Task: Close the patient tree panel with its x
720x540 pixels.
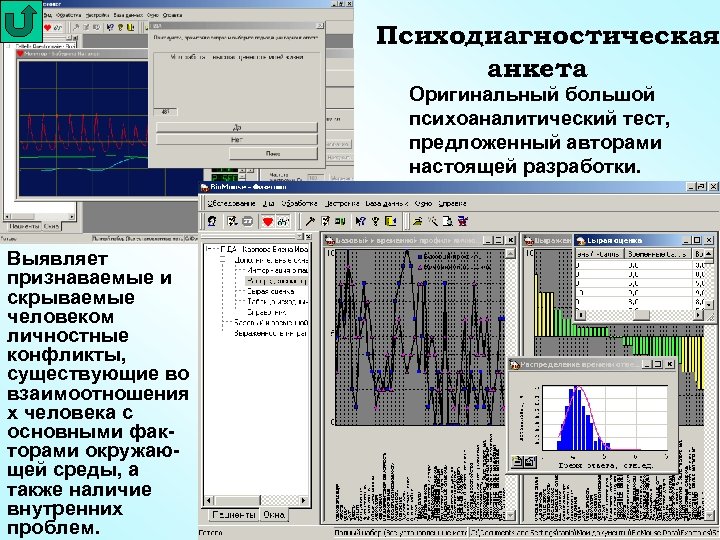Action: pos(309,236)
